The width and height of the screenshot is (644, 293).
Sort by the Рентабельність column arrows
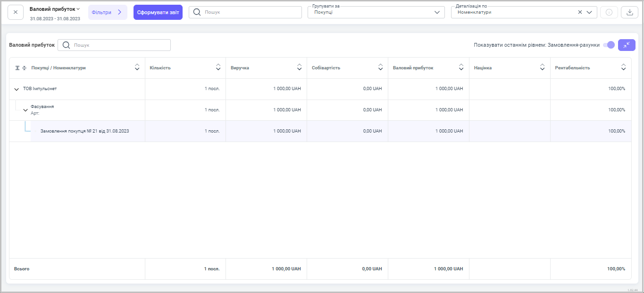point(623,68)
